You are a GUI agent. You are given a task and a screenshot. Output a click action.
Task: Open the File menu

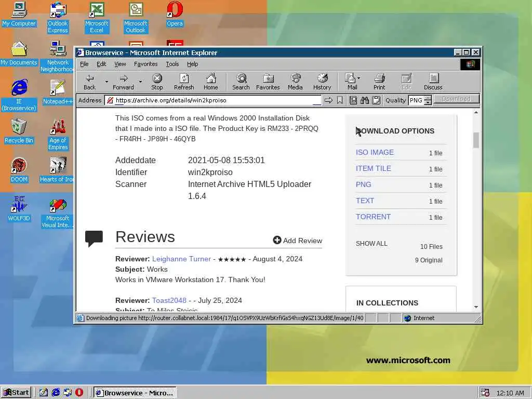(x=84, y=64)
